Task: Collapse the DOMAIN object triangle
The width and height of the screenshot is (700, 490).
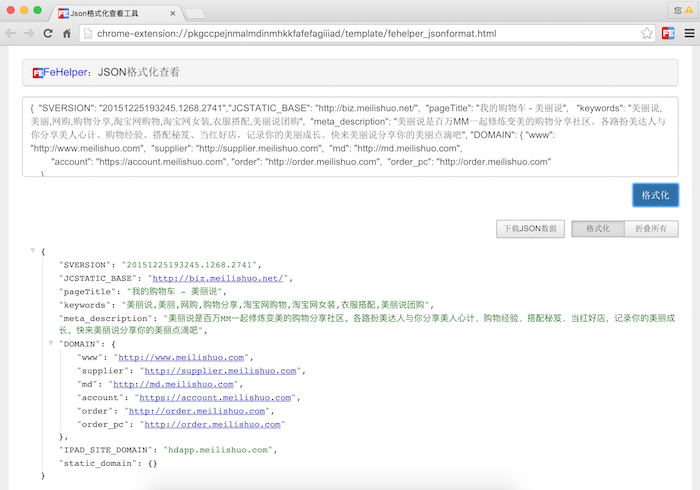Action: pyautogui.click(x=51, y=343)
